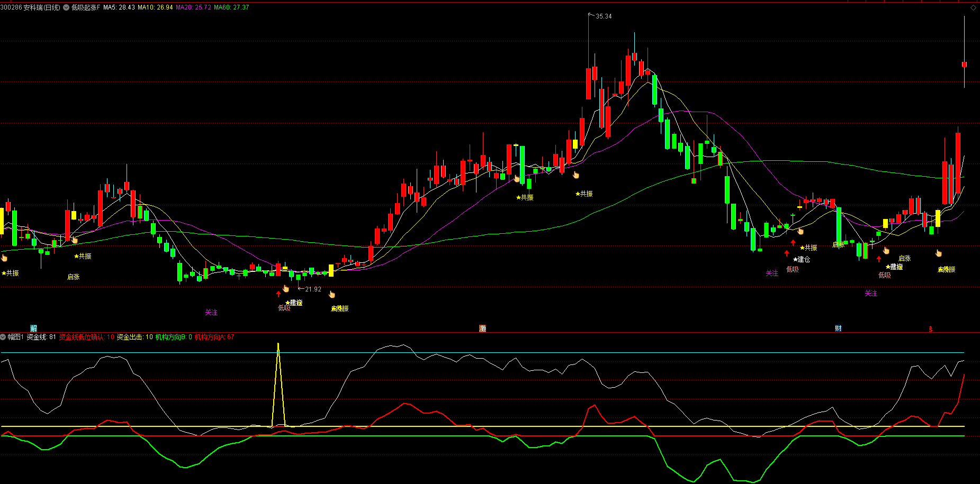
Task: Click the white ★建仓 signal label
Action: [802, 259]
